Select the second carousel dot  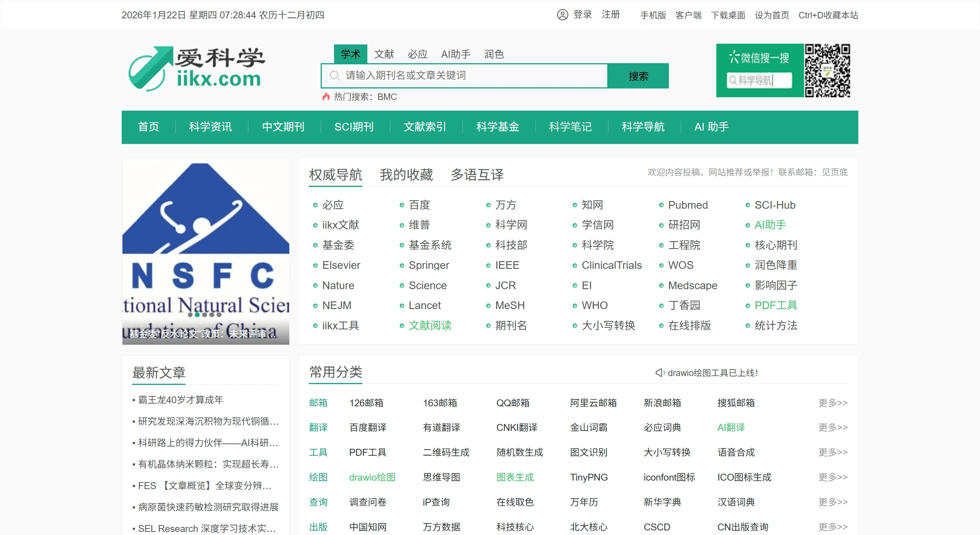(197, 315)
